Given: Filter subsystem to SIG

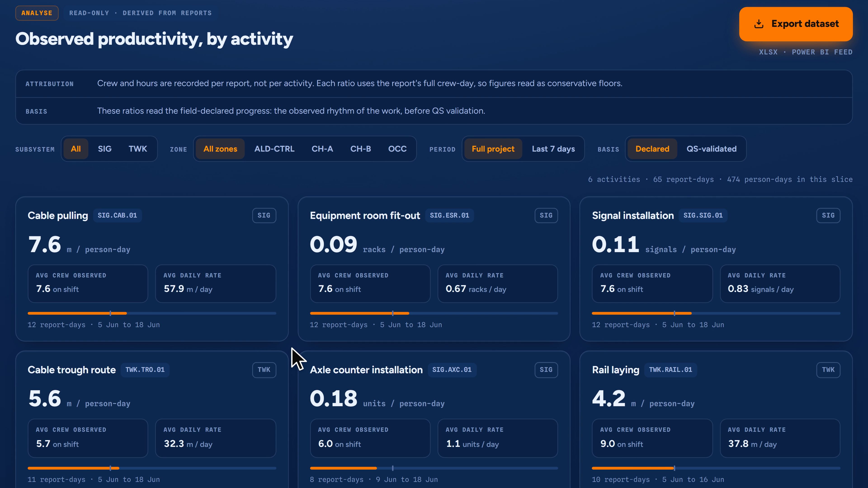Looking at the screenshot, I should tap(105, 149).
